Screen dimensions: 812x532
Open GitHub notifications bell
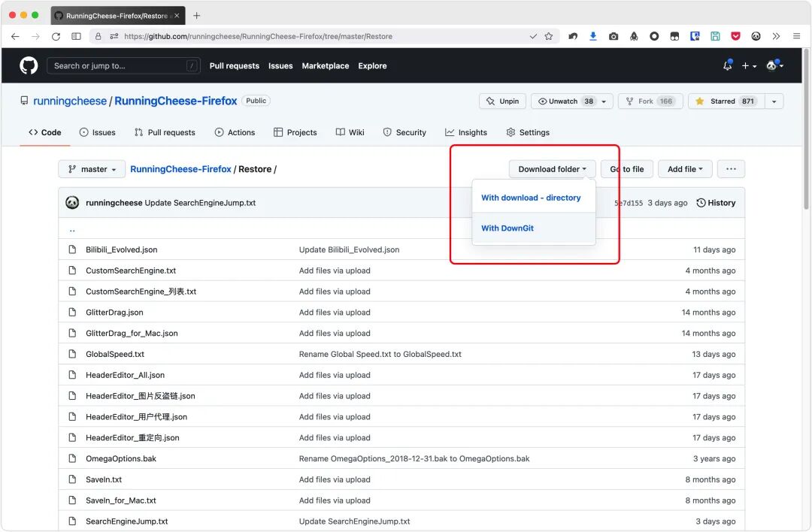pos(728,65)
